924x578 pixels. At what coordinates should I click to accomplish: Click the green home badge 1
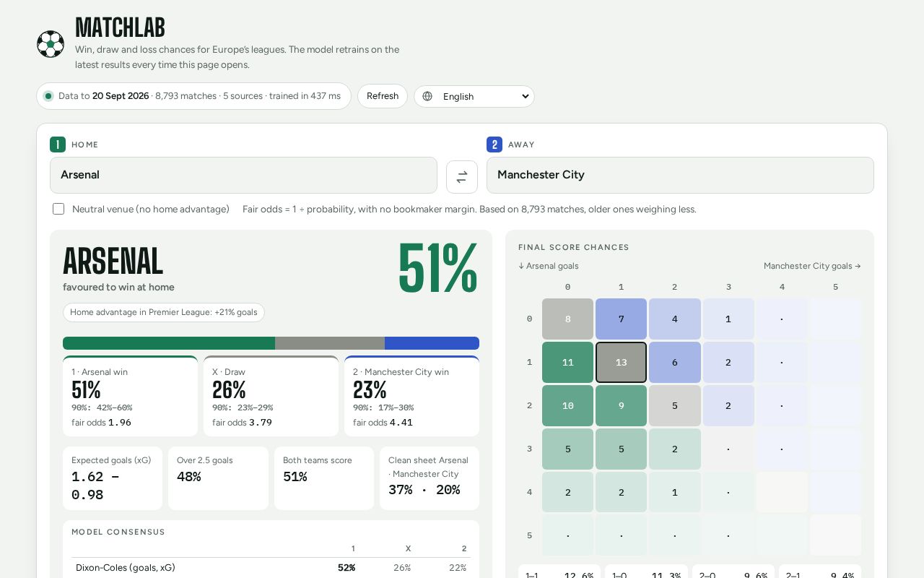[58, 144]
